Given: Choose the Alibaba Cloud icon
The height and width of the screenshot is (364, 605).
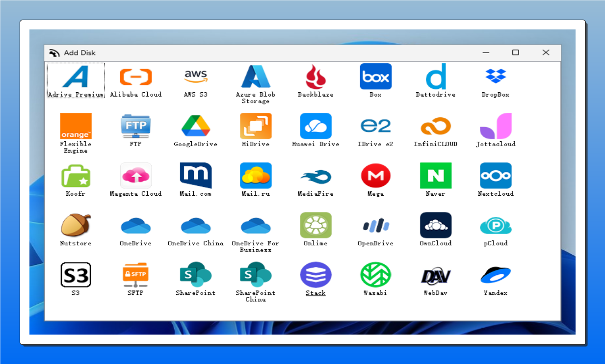Looking at the screenshot, I should pos(136,77).
